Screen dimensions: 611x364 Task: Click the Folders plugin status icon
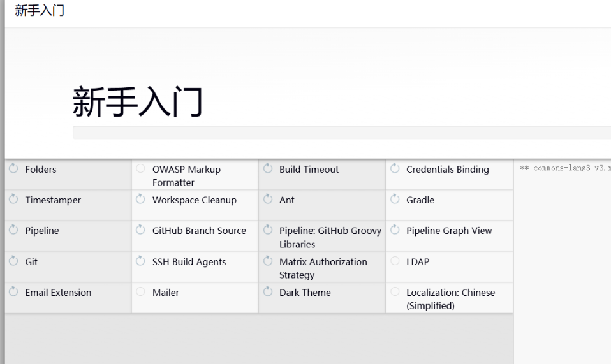[x=13, y=168]
